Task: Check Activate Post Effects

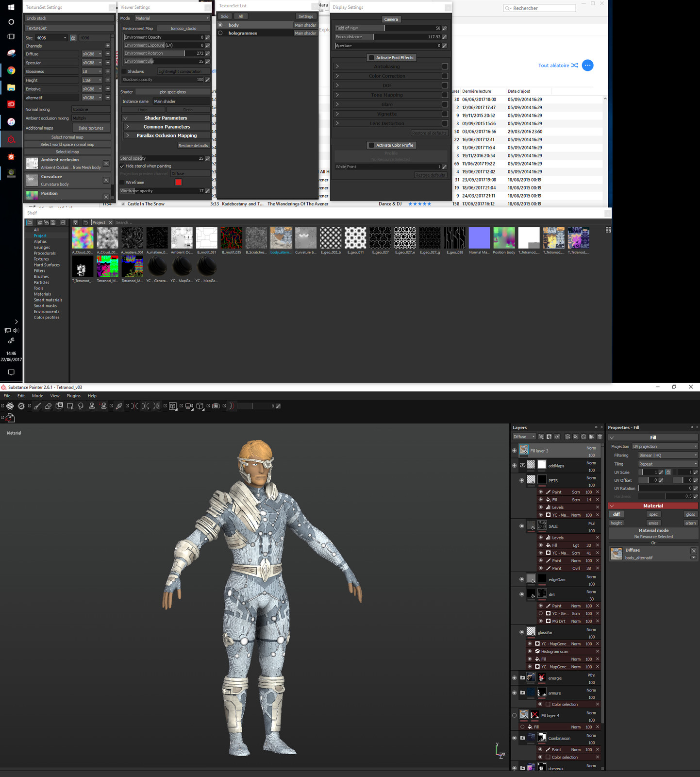Action: [x=371, y=57]
